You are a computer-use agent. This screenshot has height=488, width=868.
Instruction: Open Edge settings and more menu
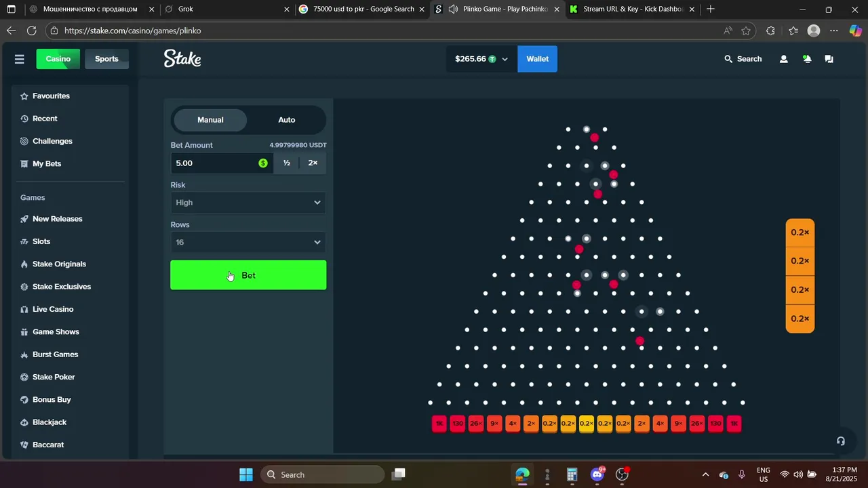834,30
